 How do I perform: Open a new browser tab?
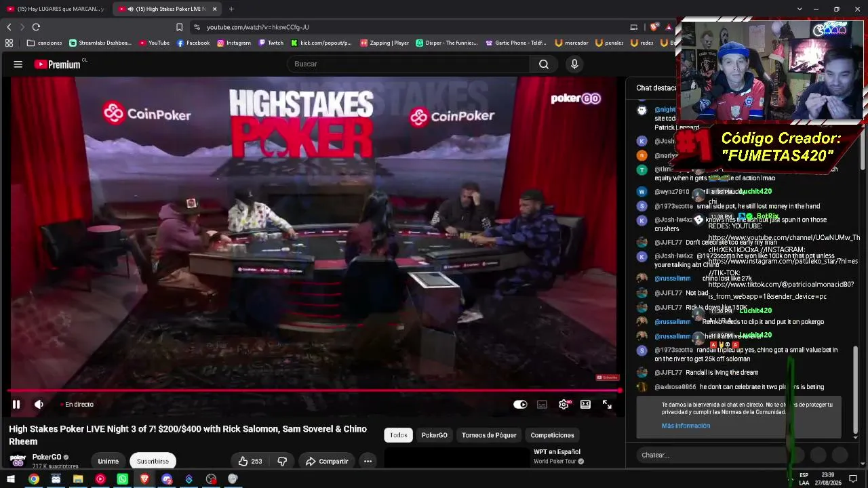231,9
